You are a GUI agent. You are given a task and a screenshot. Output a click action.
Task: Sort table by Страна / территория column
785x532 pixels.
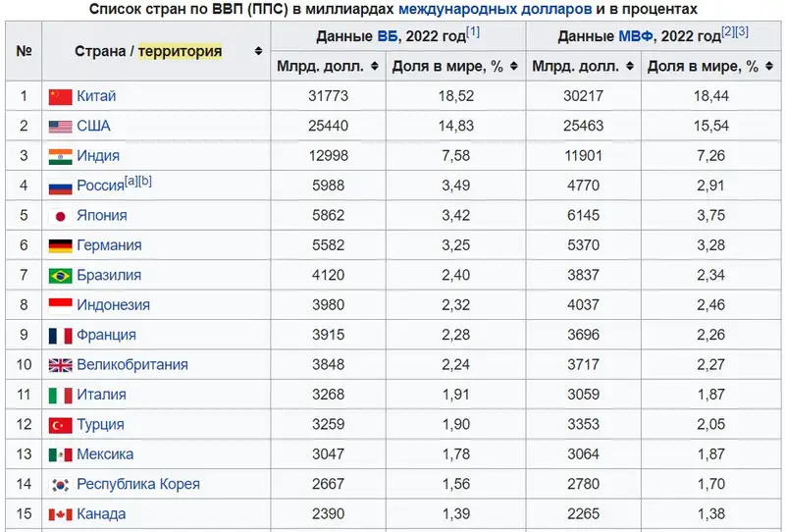(258, 51)
